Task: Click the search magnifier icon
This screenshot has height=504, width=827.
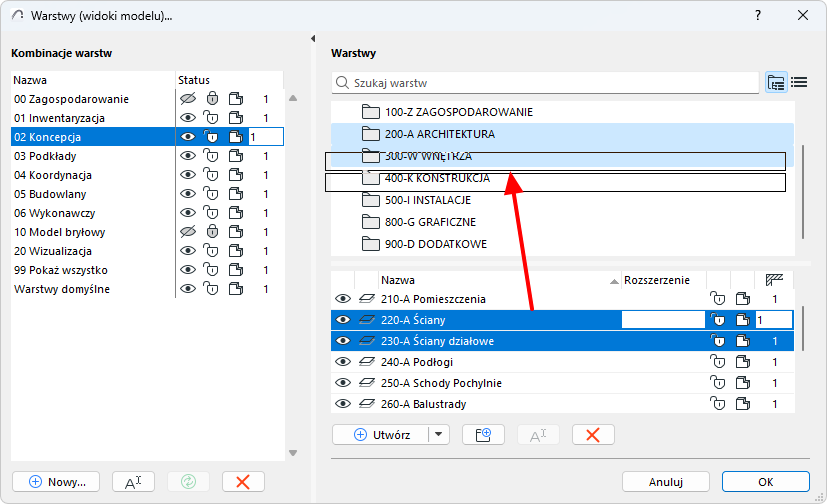Action: coord(342,83)
